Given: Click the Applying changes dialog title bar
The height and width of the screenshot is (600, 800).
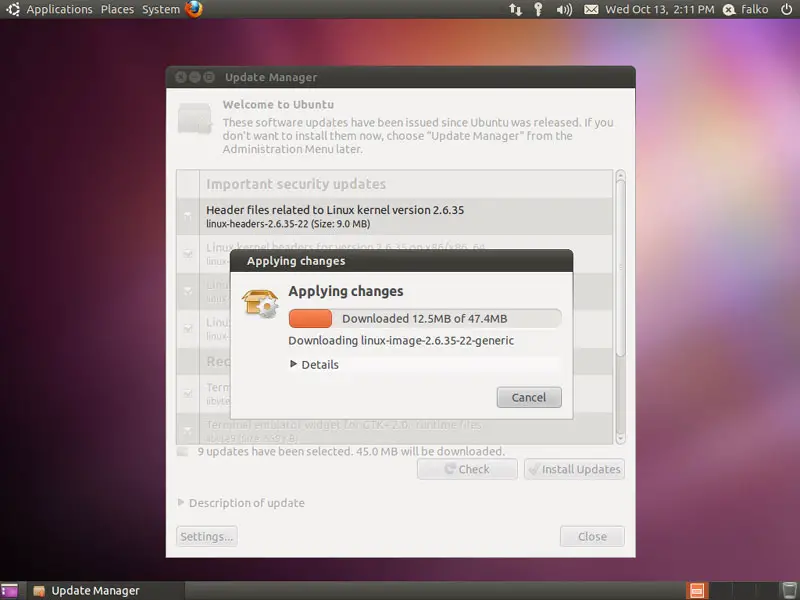Looking at the screenshot, I should point(402,261).
